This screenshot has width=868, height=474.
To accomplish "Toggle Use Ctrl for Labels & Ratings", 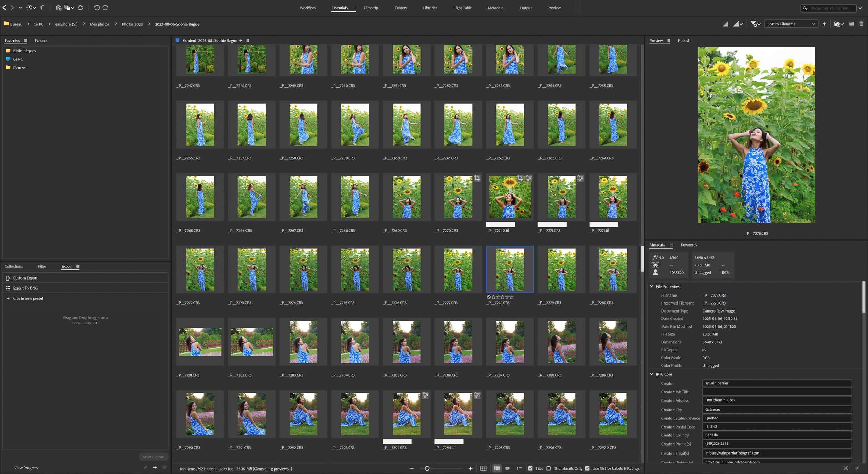I will coord(587,468).
